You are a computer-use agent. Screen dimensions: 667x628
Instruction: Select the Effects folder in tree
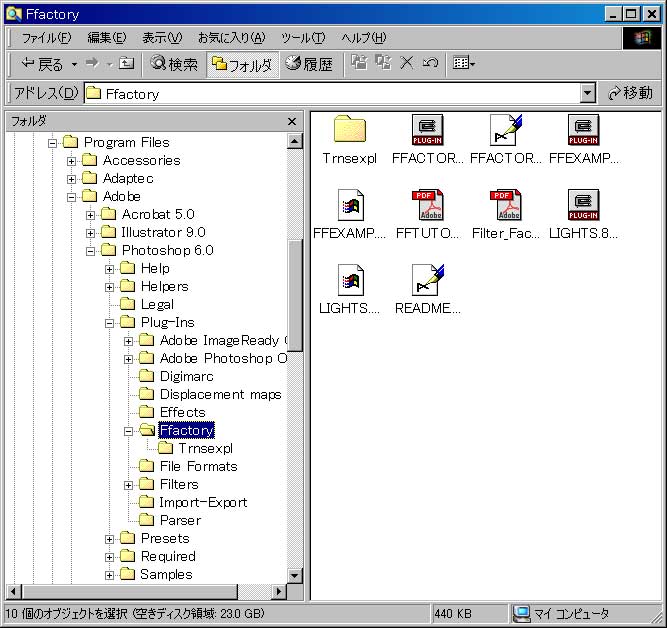172,412
